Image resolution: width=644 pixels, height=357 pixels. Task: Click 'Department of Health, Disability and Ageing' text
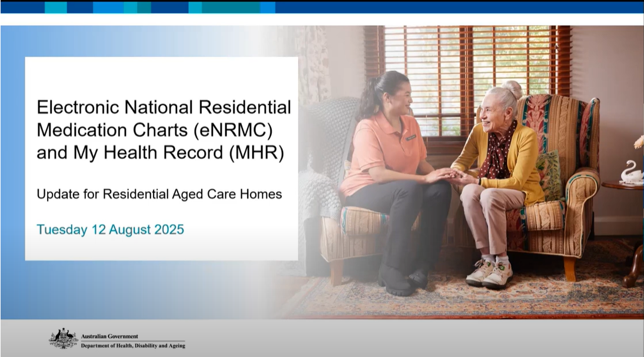pyautogui.click(x=133, y=346)
